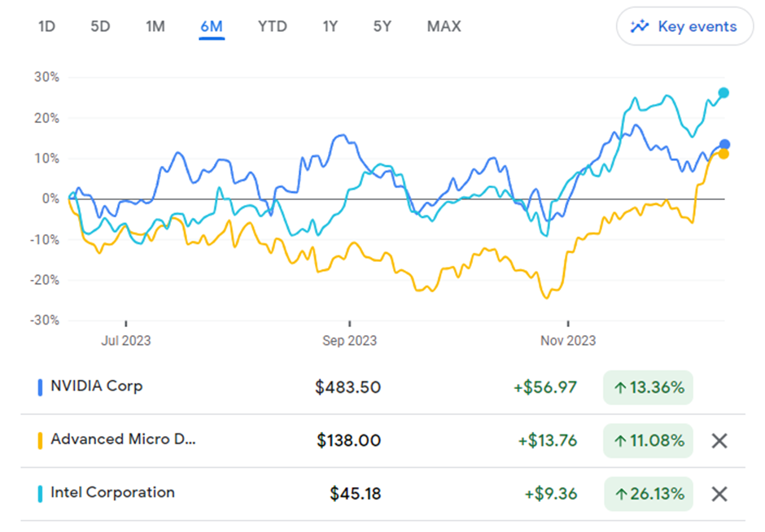Viewport: 765px width, 532px height.
Task: Click the NVIDIA 13.36% change badge
Action: point(648,388)
